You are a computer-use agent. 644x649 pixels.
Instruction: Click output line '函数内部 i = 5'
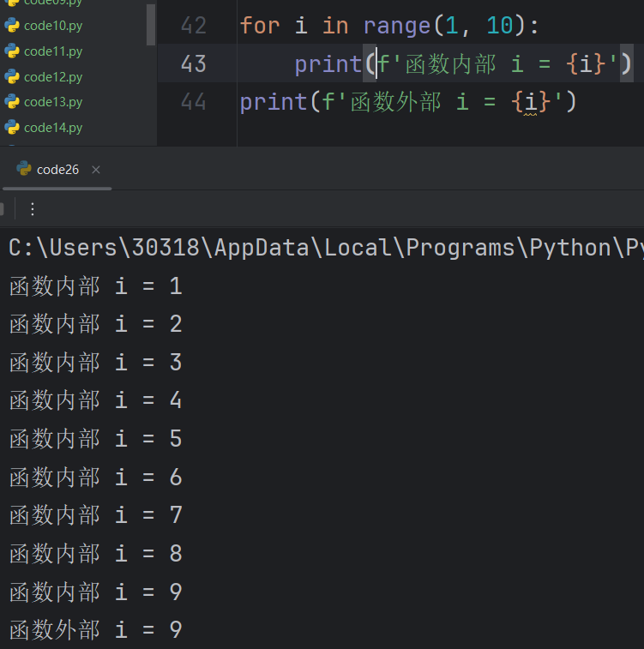[x=95, y=438]
